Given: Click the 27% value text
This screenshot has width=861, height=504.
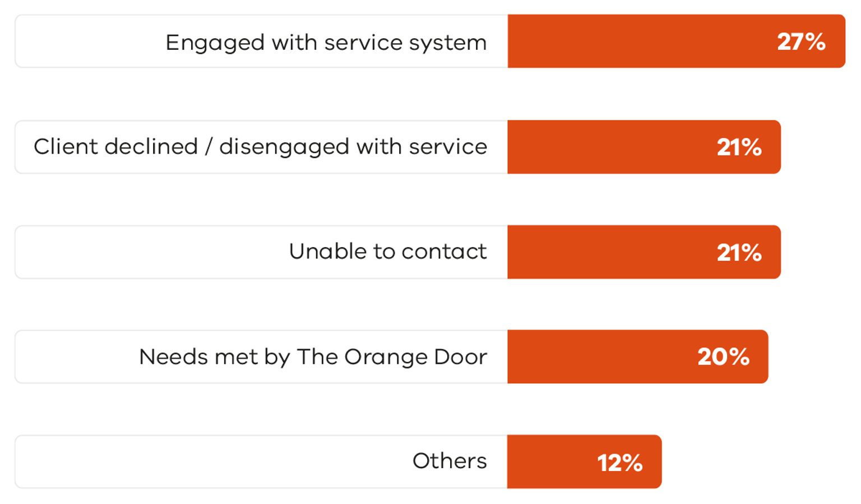Looking at the screenshot, I should 801,42.
